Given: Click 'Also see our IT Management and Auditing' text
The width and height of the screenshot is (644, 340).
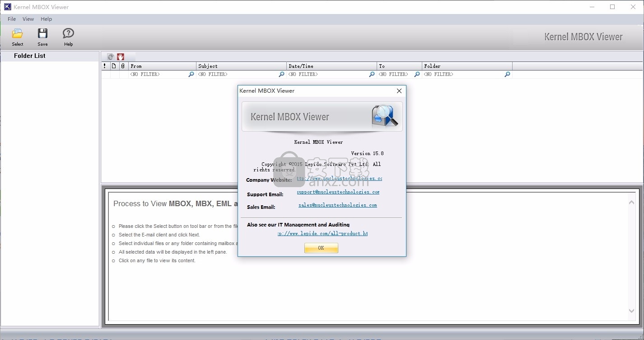Looking at the screenshot, I should pos(298,225).
